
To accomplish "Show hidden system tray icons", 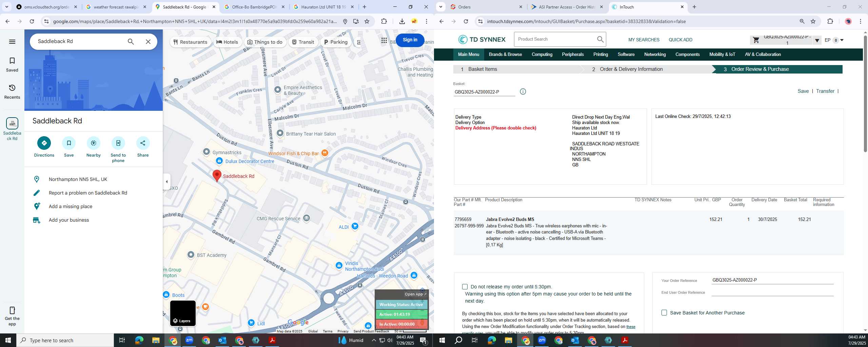I will pyautogui.click(x=374, y=340).
